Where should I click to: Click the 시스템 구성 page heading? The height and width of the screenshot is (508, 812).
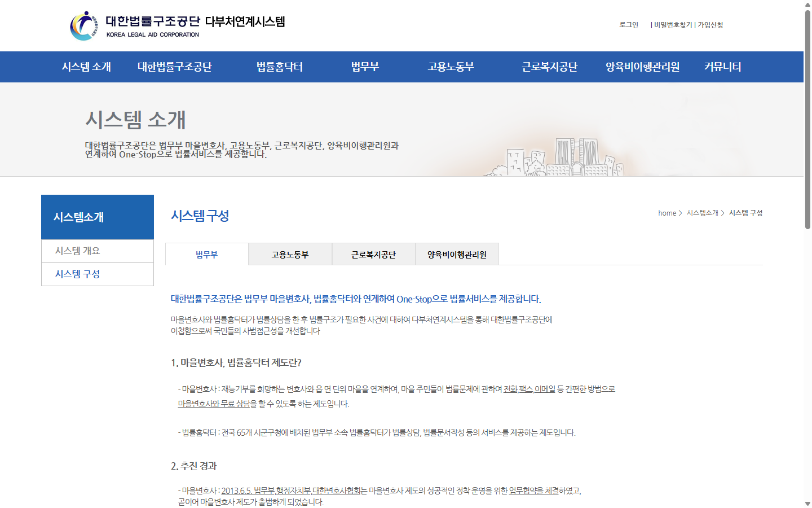point(200,216)
